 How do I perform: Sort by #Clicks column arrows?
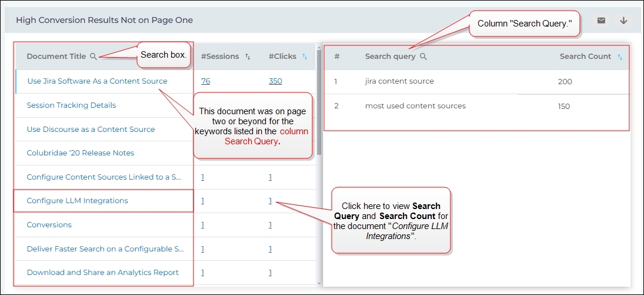305,57
